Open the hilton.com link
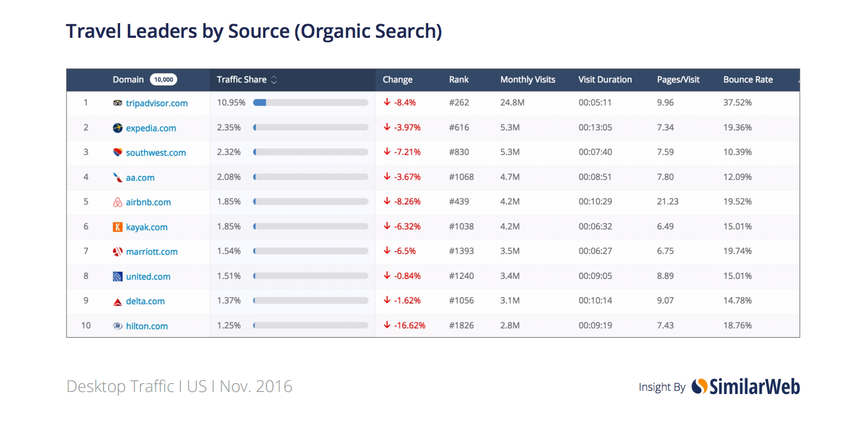Image resolution: width=868 pixels, height=427 pixels. click(x=147, y=326)
